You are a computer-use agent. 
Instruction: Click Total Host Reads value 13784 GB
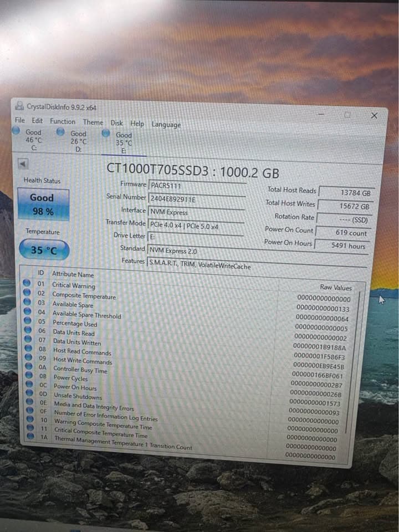(x=347, y=192)
